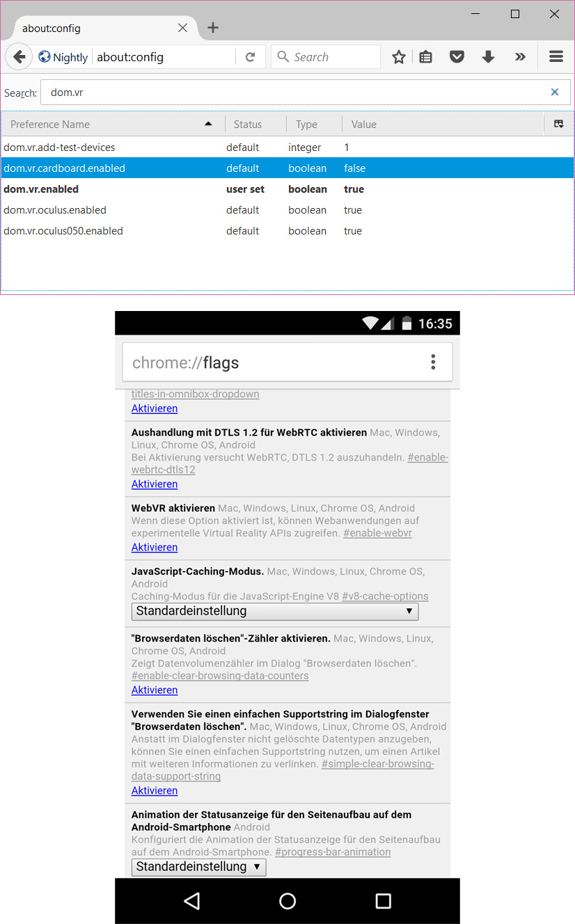Open progress-bar-animation Standardeinstellung dropdown
The image size is (575, 924).
(198, 866)
